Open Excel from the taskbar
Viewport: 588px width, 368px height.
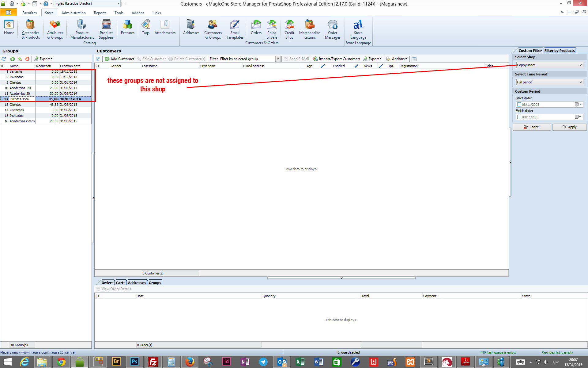click(300, 362)
